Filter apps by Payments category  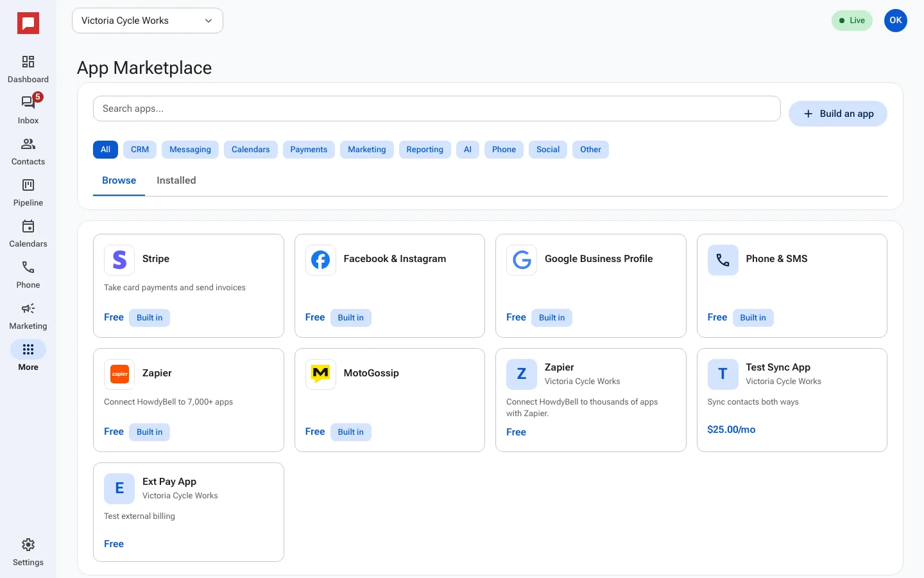coord(309,150)
